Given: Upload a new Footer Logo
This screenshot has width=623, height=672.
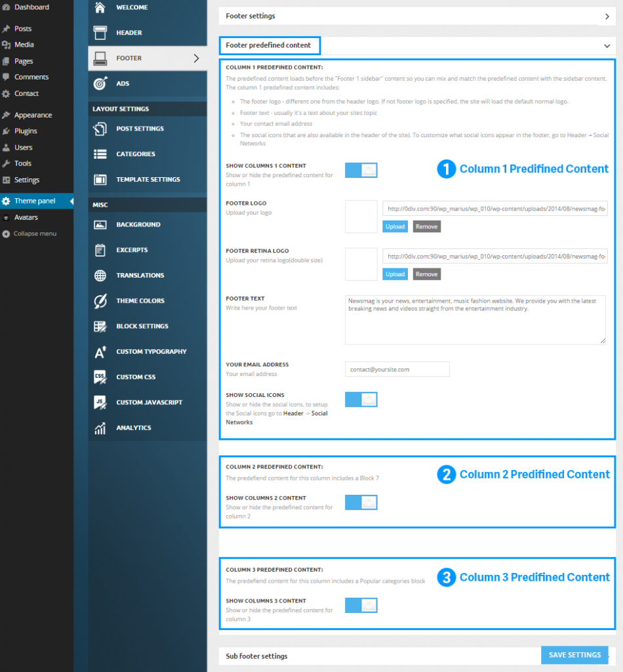Looking at the screenshot, I should (395, 226).
